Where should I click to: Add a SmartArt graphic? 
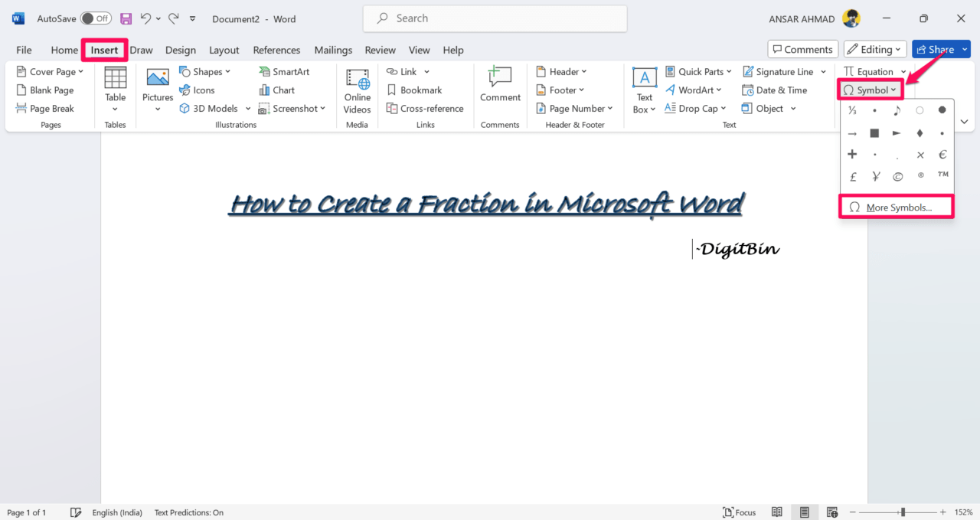tap(284, 71)
